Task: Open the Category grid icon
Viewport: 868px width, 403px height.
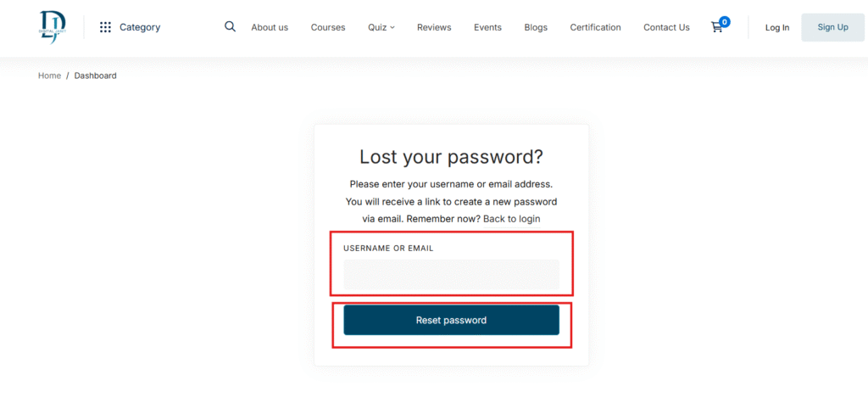Action: tap(105, 27)
